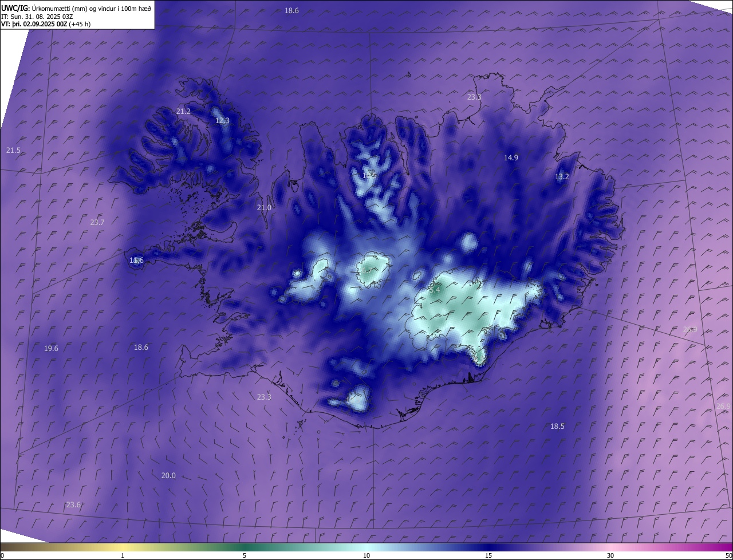Click the 14.9 value label
The image size is (733, 560).
tap(511, 158)
